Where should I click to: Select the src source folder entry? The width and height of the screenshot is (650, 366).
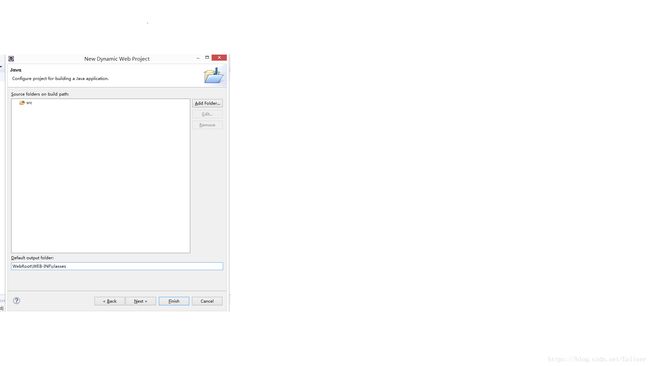tap(25, 103)
